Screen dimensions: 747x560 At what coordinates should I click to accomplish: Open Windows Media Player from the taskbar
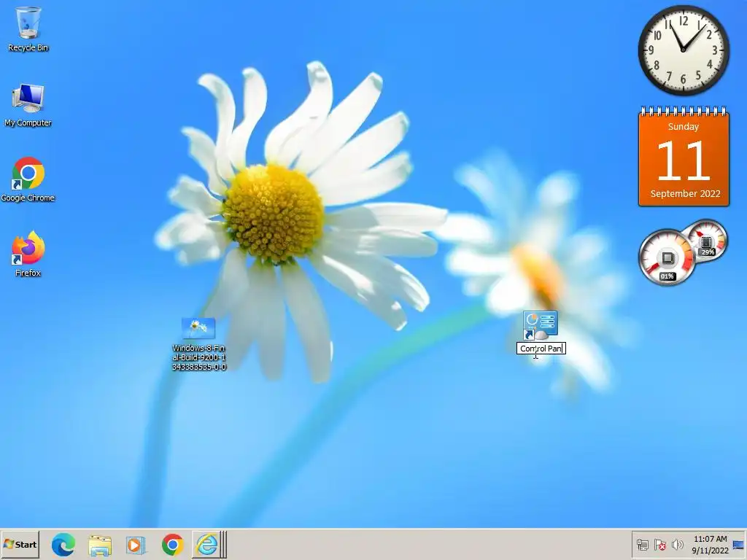pos(136,545)
